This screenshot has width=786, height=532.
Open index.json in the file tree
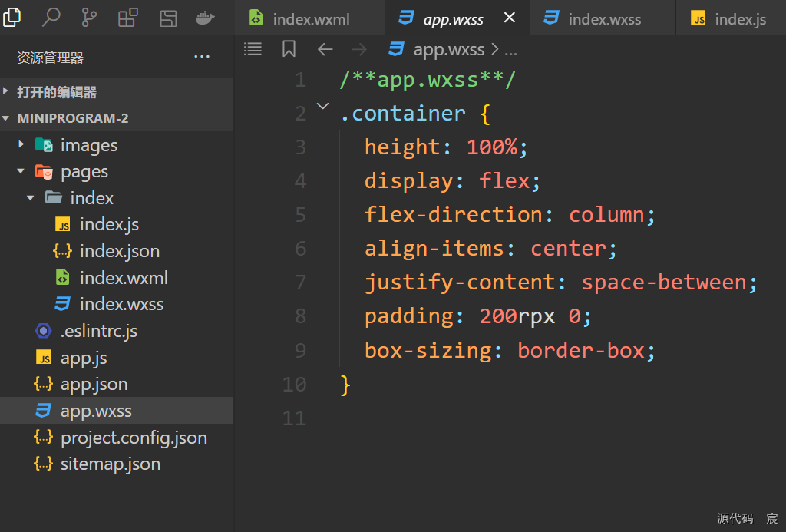click(117, 251)
